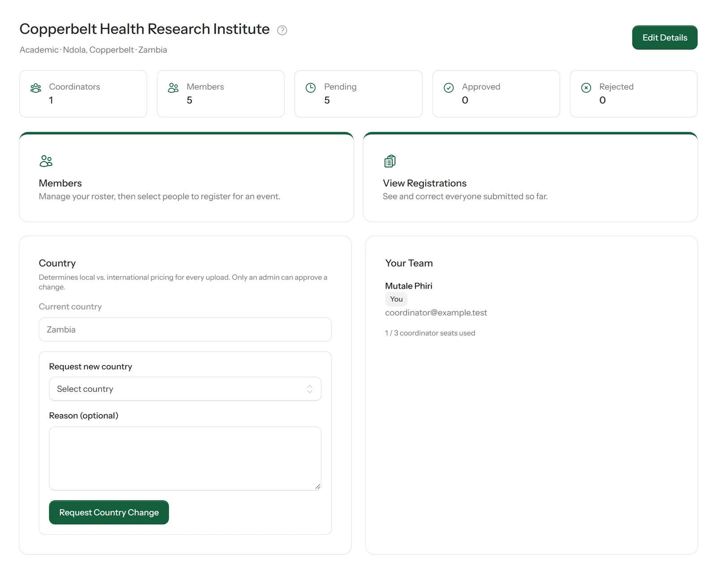The image size is (717, 588).
Task: Expand the Select country dropdown
Action: [185, 389]
